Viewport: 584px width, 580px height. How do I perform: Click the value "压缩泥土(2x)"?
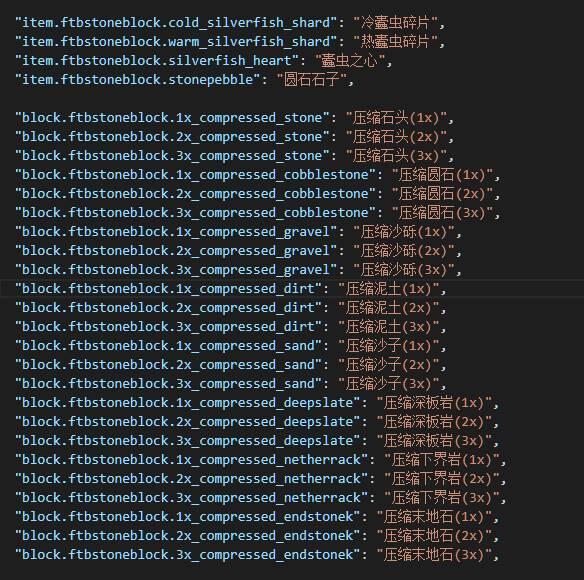tap(388, 308)
